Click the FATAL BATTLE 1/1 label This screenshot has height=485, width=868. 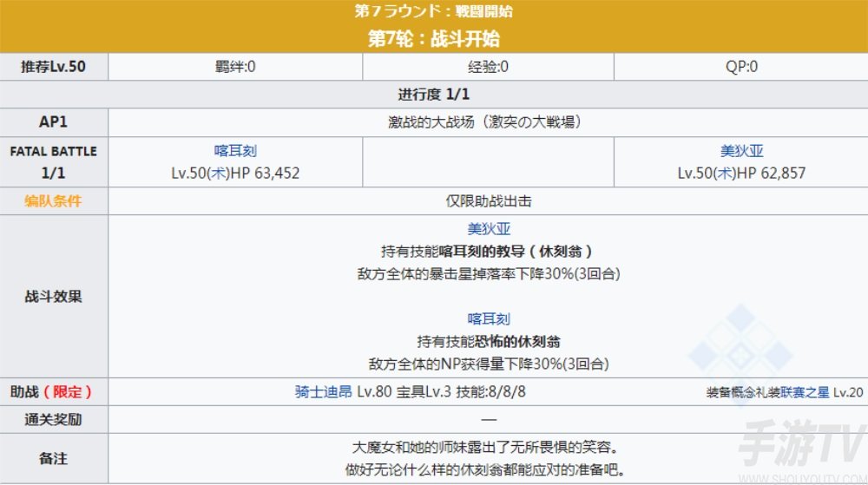54,162
